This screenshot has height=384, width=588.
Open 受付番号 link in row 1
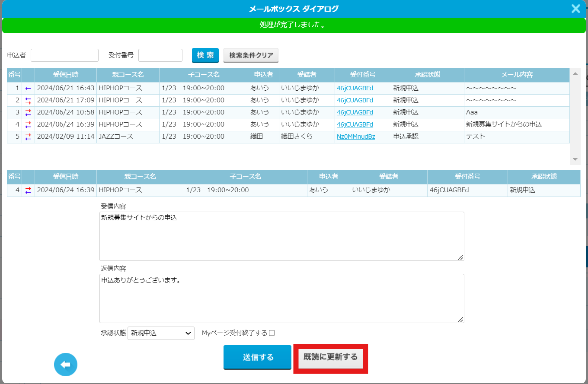click(x=355, y=88)
